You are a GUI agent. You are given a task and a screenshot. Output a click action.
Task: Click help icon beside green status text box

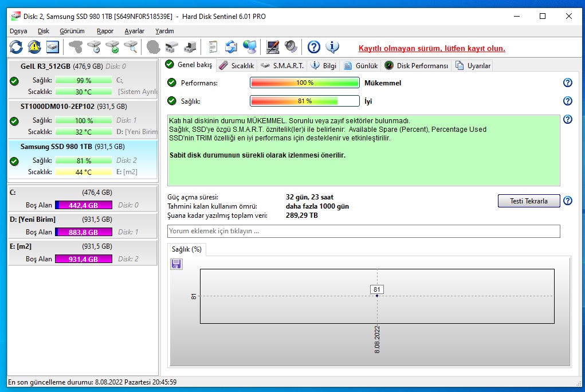pos(567,119)
